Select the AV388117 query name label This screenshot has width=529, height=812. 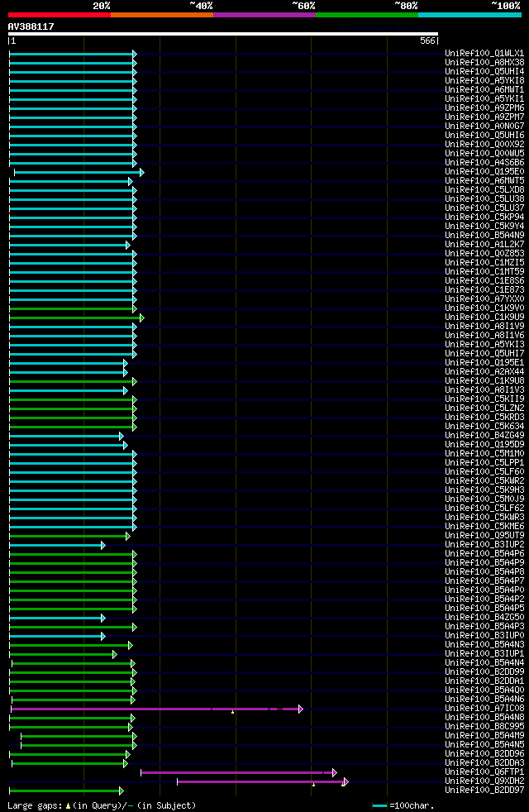[31, 26]
